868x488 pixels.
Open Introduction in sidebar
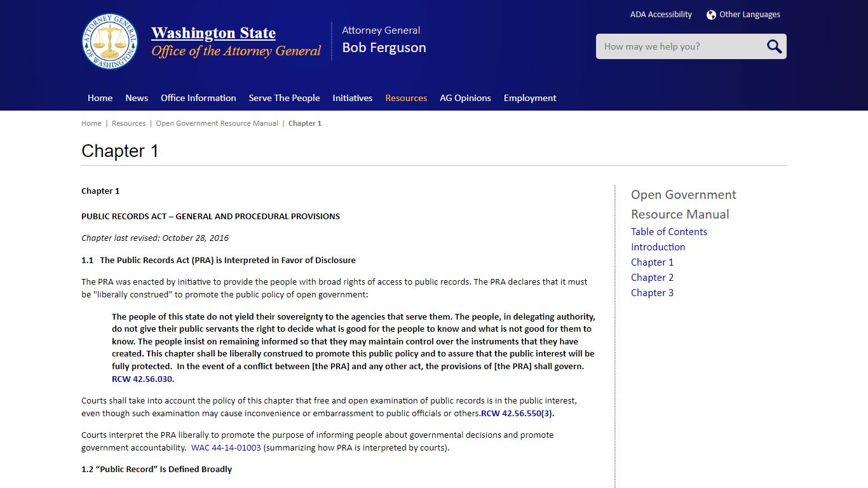658,247
